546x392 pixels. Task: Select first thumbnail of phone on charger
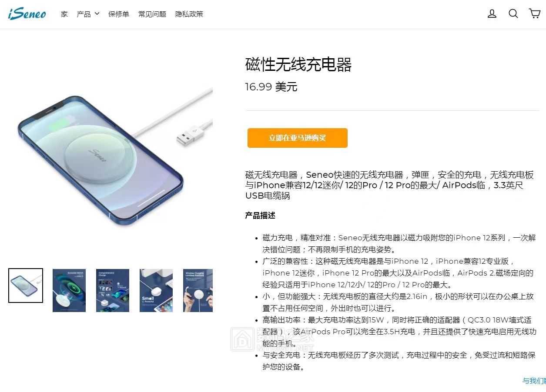point(26,286)
